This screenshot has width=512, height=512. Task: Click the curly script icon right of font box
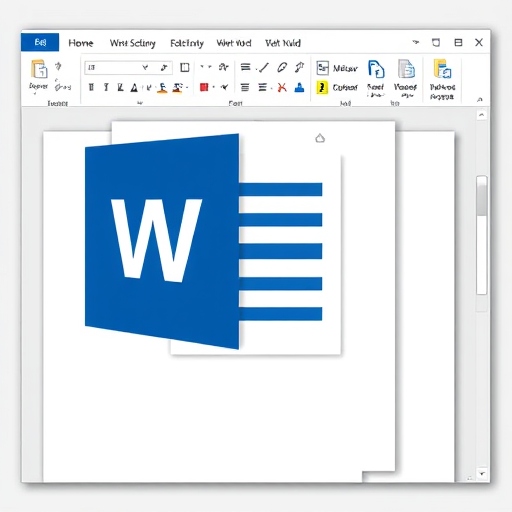pos(224,67)
